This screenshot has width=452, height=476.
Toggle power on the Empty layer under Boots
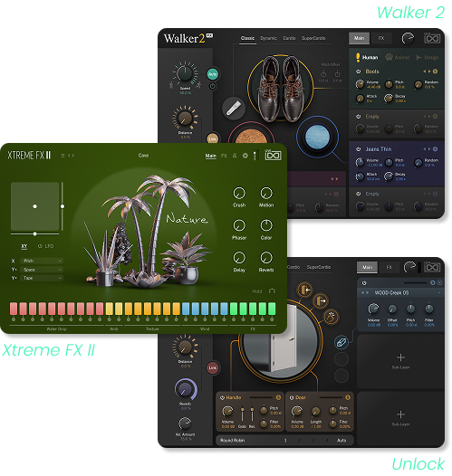(358, 116)
